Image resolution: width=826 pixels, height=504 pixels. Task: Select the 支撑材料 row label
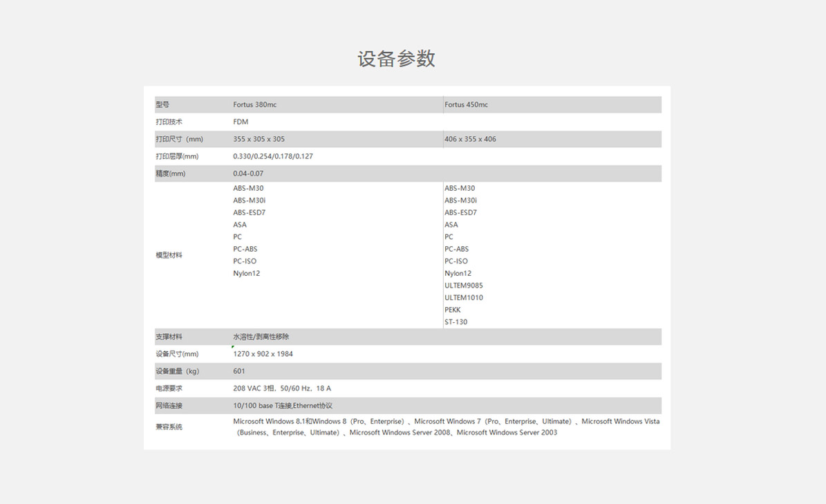pos(169,337)
